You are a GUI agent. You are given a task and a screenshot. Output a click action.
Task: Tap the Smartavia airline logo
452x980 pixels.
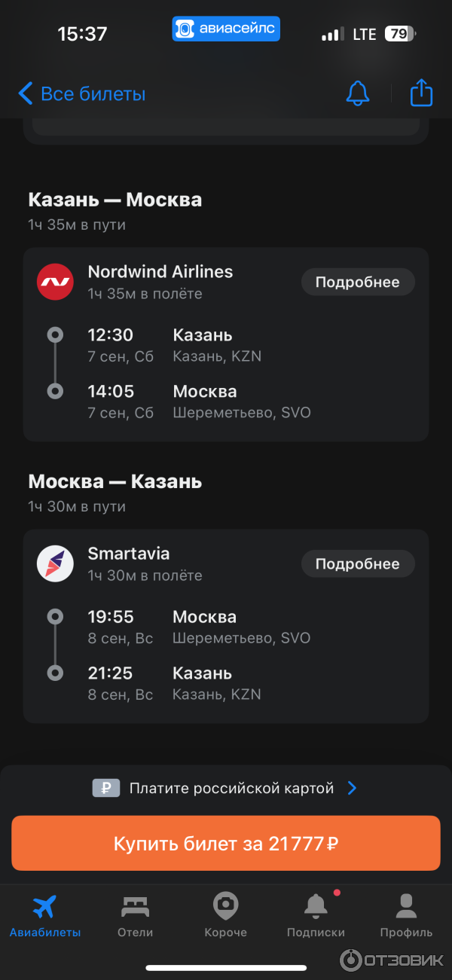[x=55, y=563]
